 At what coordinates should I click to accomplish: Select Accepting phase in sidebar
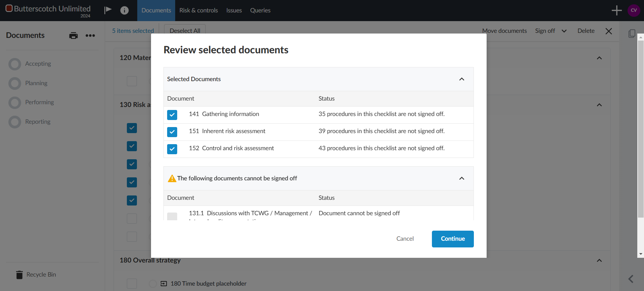[38, 64]
